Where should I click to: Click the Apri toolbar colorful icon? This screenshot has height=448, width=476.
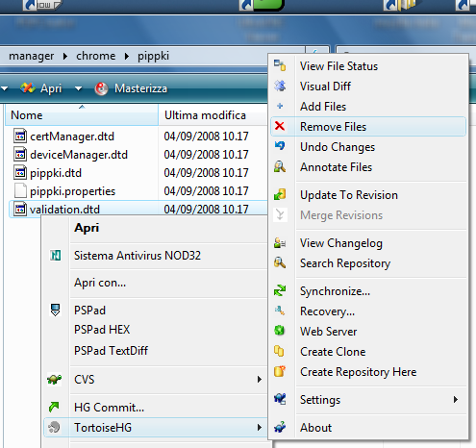coord(28,88)
